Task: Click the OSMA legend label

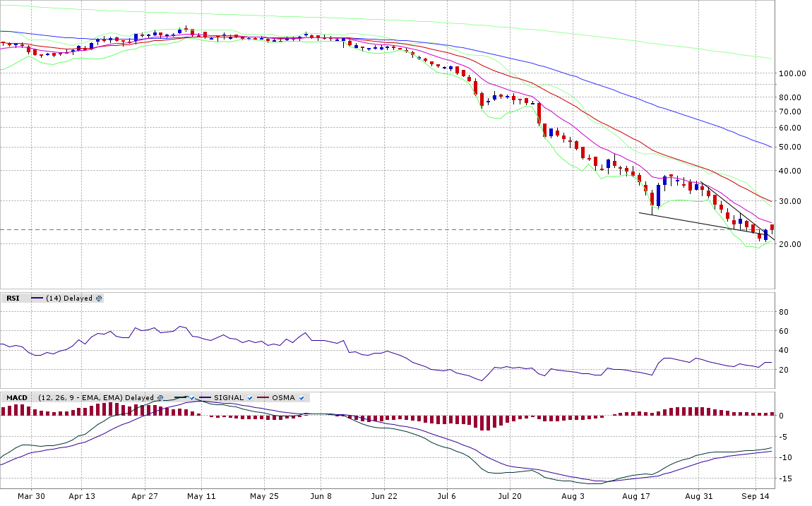Action: click(283, 398)
